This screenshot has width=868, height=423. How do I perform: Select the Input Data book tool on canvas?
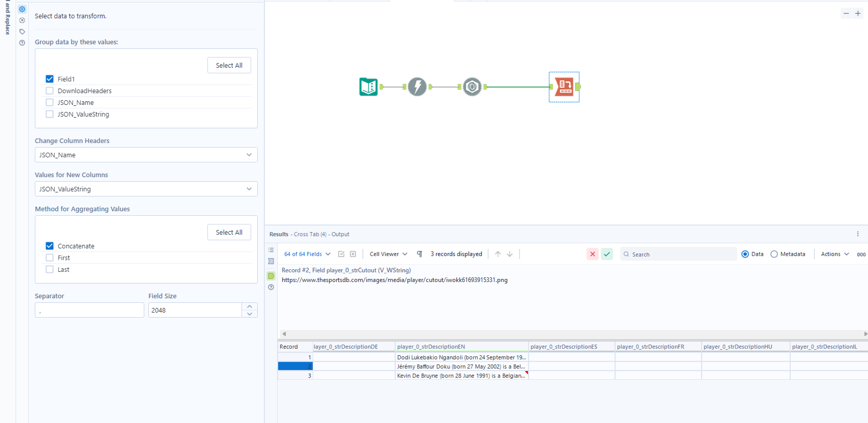(x=368, y=87)
